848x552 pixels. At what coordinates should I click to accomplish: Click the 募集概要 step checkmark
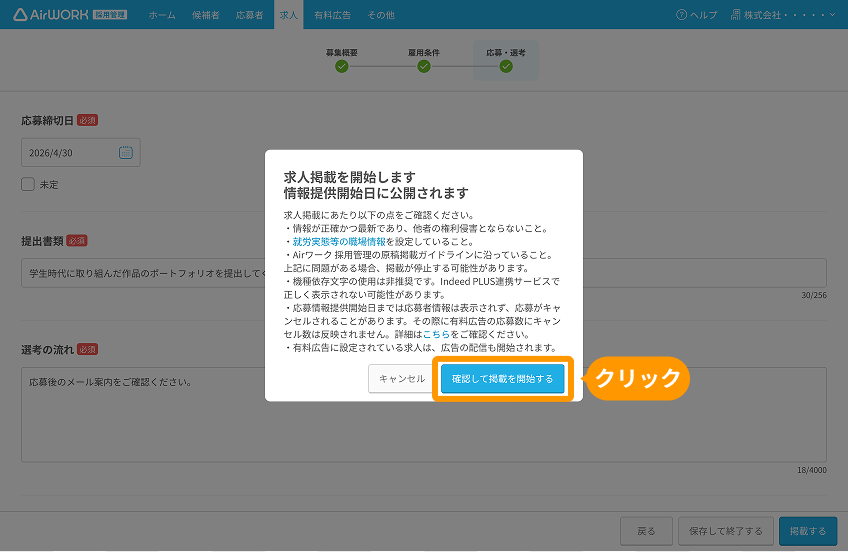tap(341, 66)
